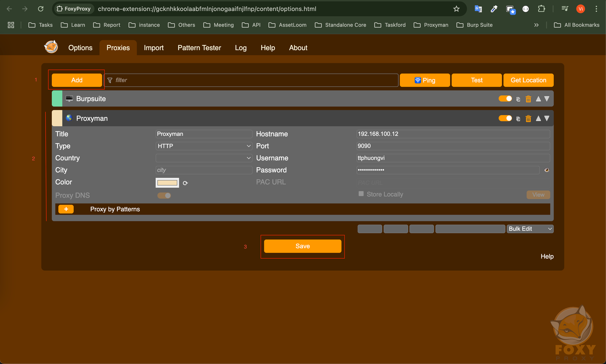This screenshot has height=364, width=606.
Task: Open the eyedropper color picker extension
Action: pos(494,9)
